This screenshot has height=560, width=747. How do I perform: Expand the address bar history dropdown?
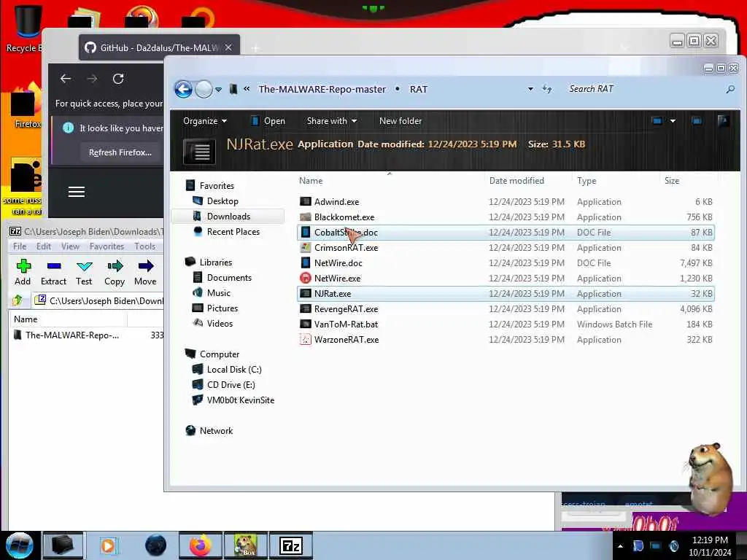[530, 89]
